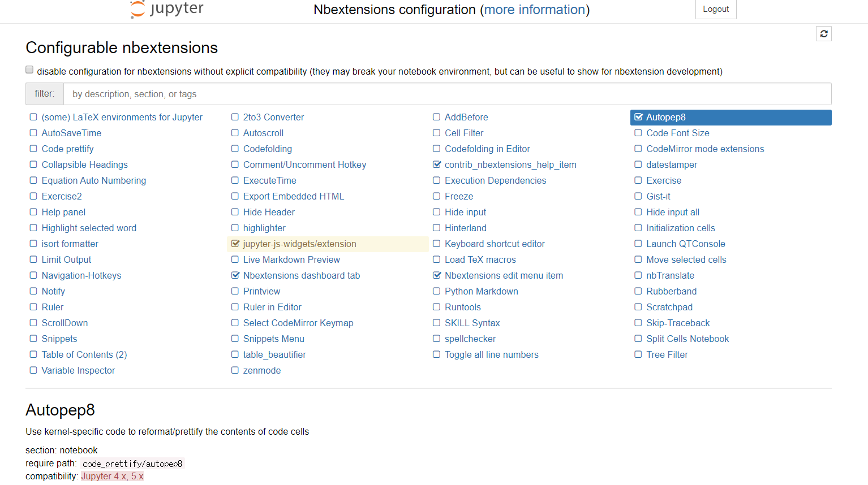This screenshot has width=868, height=485.
Task: Select the Keyboard shortcut editor extension
Action: pos(495,244)
